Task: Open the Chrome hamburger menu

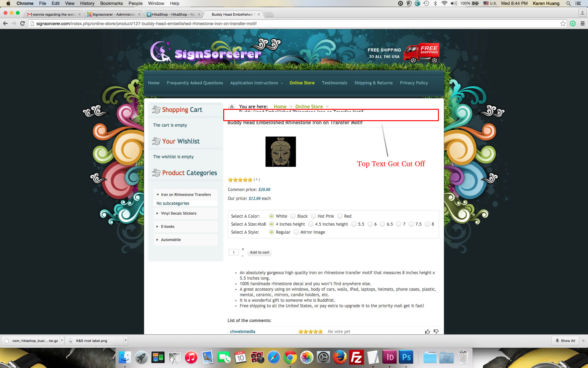Action: pos(582,24)
